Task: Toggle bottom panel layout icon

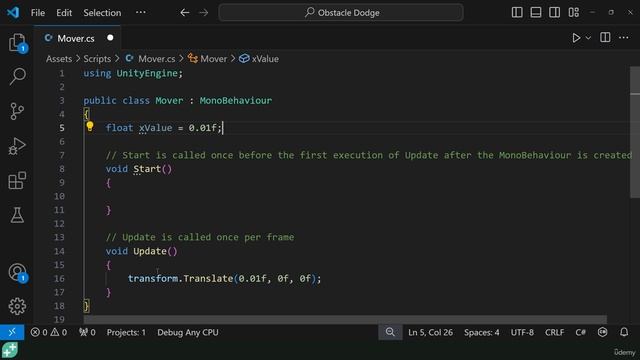Action: [x=536, y=13]
